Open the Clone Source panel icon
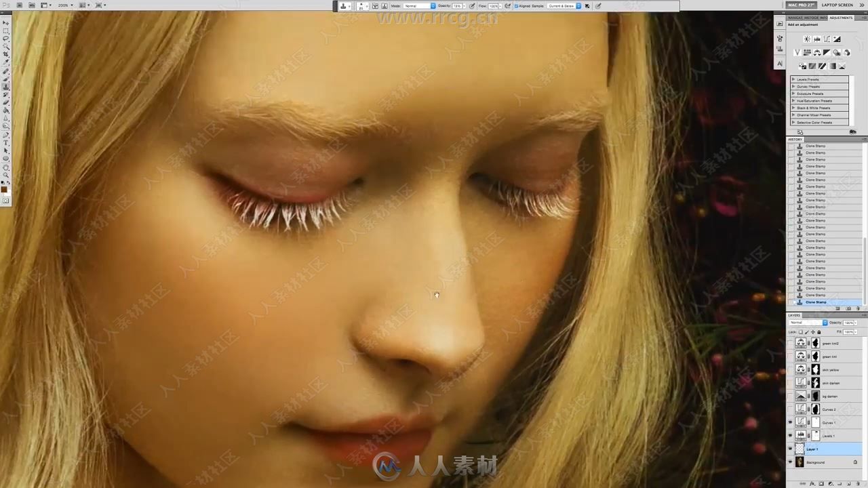This screenshot has height=488, width=868. coord(780,49)
